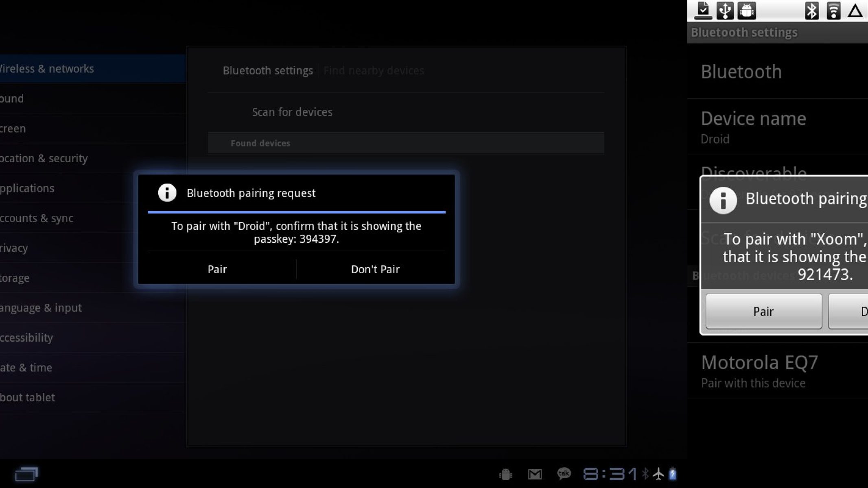The image size is (868, 488).
Task: Tap the tablet battery charging icon
Action: pos(673,474)
